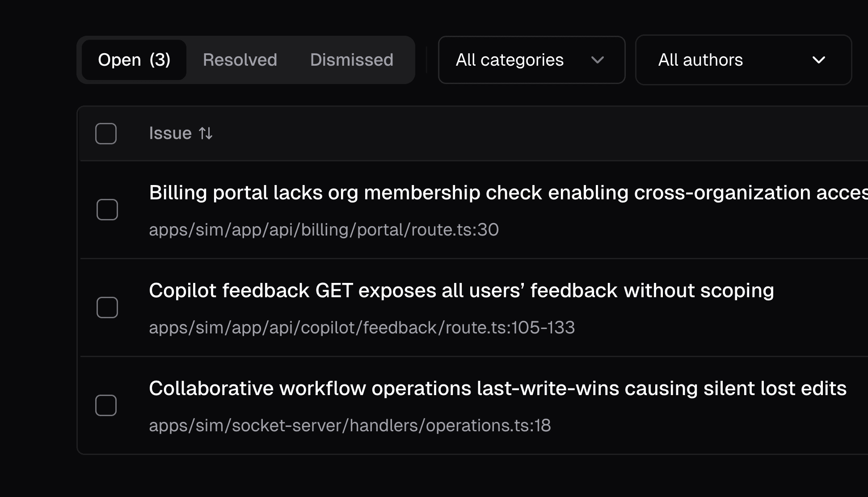Click the copilot/feedback/route.ts:105-133 file path
The image size is (868, 497).
tap(362, 328)
